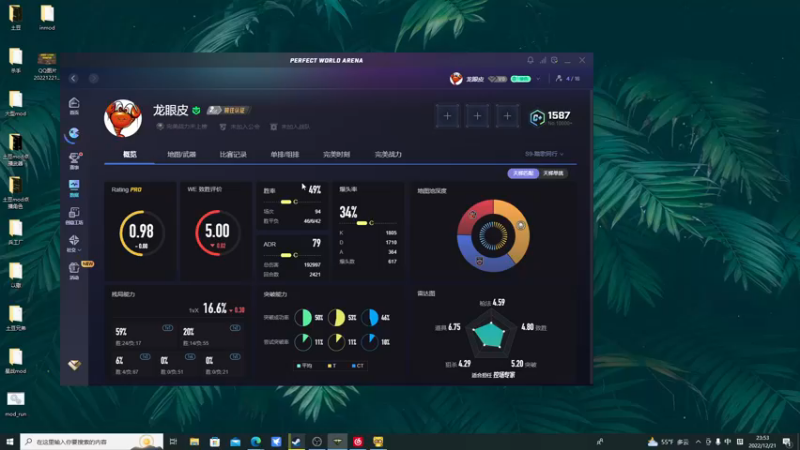The image size is (800, 450).
Task: Switch to the 单排/组排 tab
Action: pyautogui.click(x=285, y=154)
